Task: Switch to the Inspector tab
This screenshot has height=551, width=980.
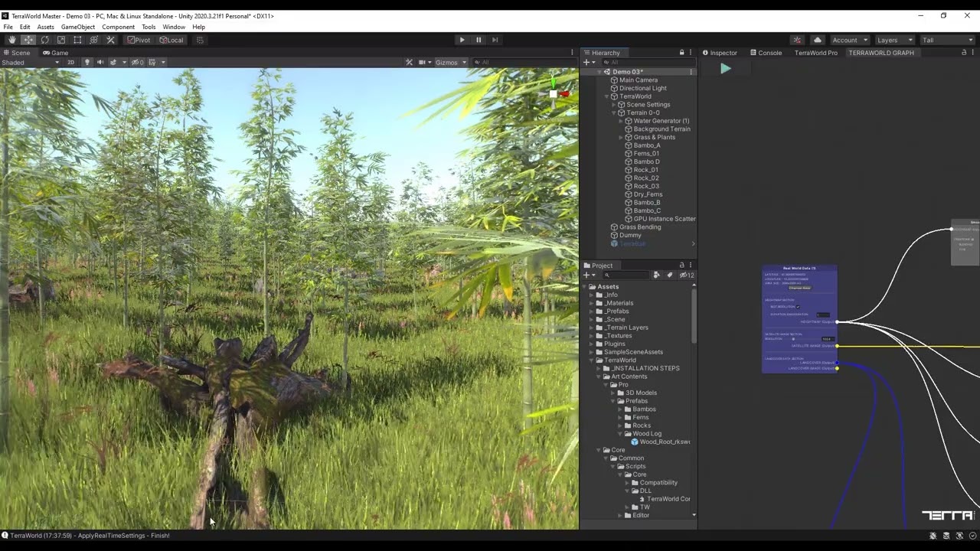Action: tap(719, 53)
